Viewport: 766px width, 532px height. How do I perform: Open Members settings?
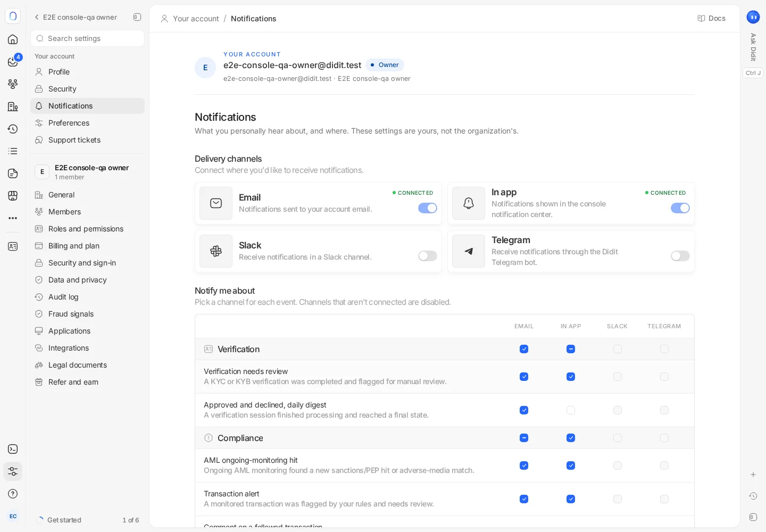(x=87, y=212)
